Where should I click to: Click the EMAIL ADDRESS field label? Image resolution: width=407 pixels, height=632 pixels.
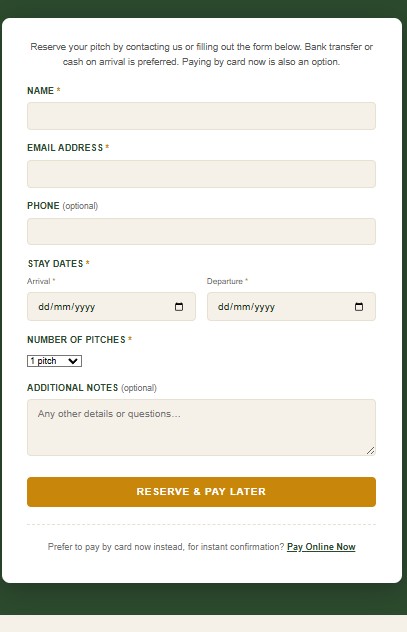65,148
